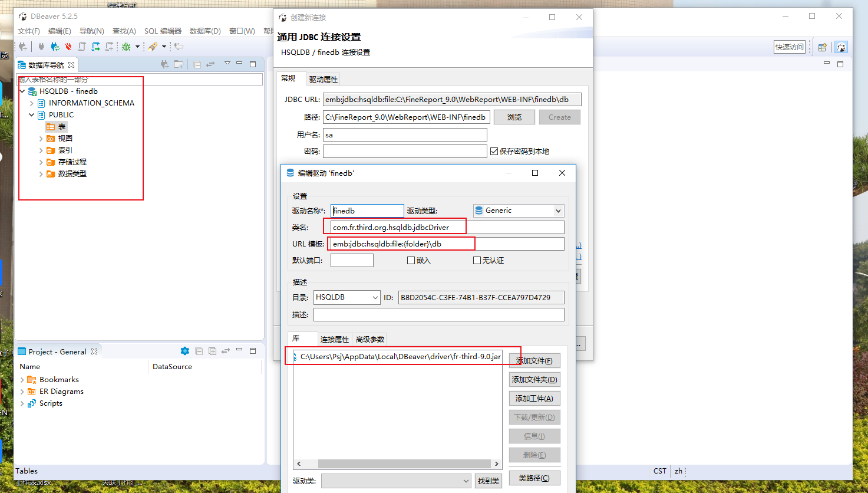868x493 pixels.
Task: Open the 目录 HSQLDB dropdown
Action: click(x=346, y=297)
